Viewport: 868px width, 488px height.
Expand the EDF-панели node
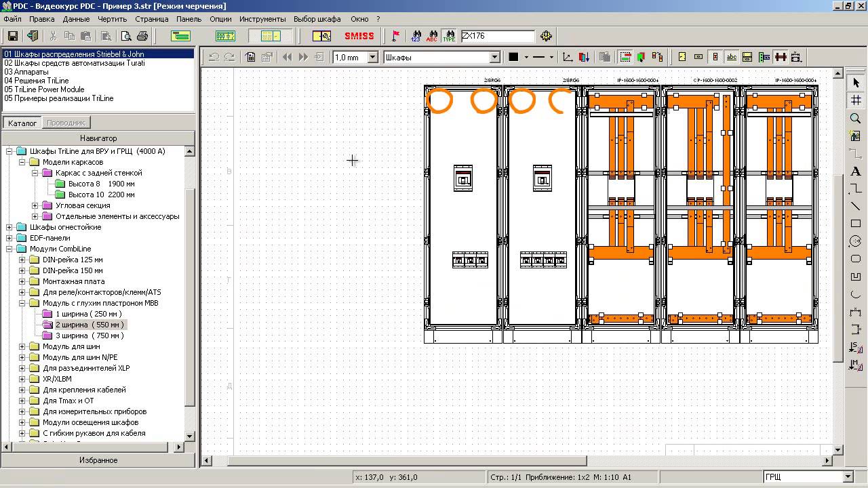tap(9, 238)
